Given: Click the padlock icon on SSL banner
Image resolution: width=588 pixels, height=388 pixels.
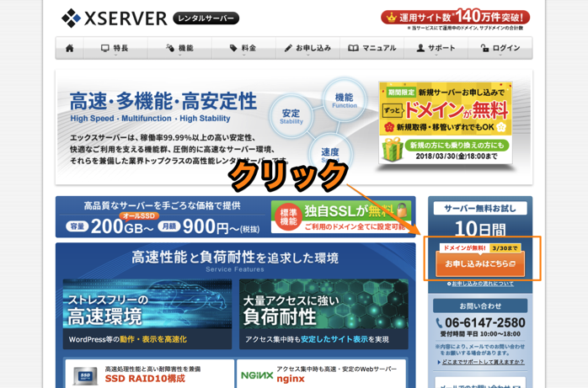Looking at the screenshot, I should click(402, 210).
